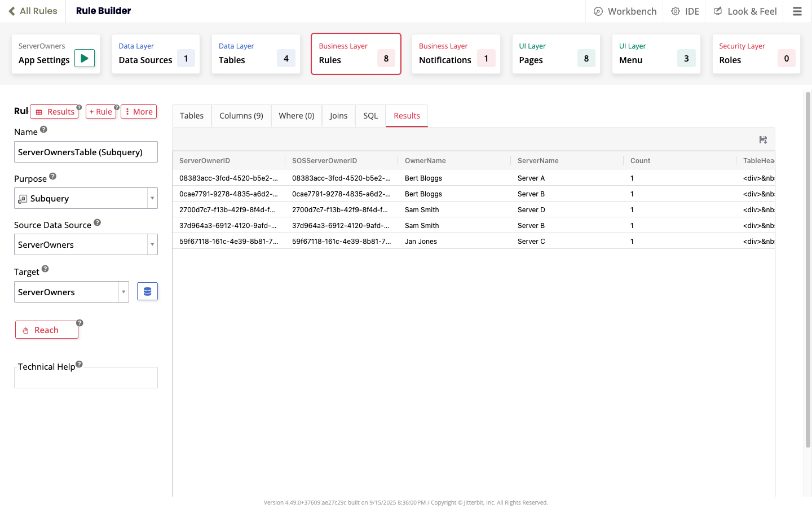Expand the Purpose dropdown showing Subquery
The width and height of the screenshot is (812, 508).
(152, 198)
